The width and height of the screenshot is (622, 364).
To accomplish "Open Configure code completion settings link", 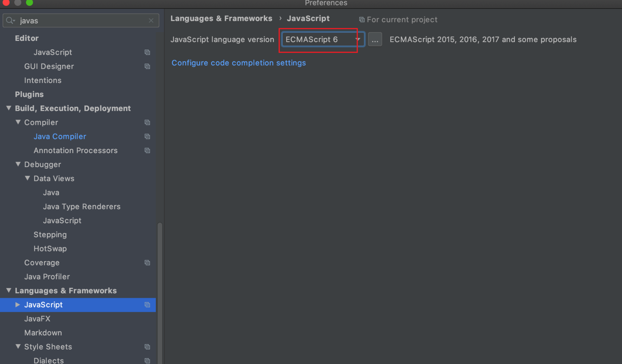I will click(239, 63).
